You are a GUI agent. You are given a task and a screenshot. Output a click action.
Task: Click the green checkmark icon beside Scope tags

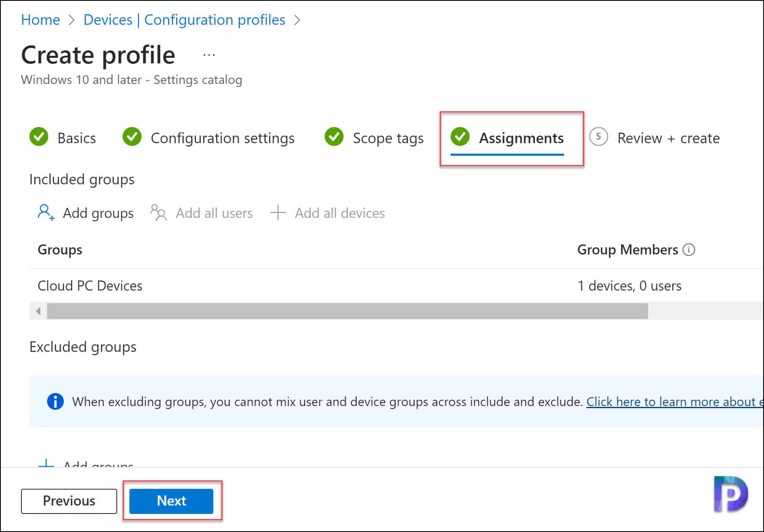334,137
